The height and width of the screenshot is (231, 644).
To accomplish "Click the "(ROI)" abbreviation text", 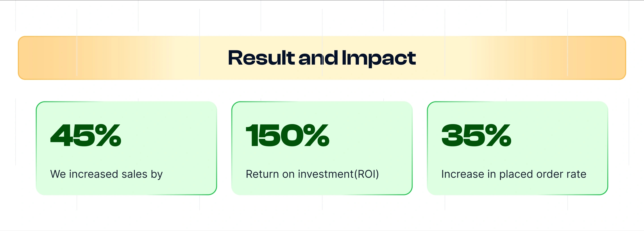I will click(x=366, y=174).
